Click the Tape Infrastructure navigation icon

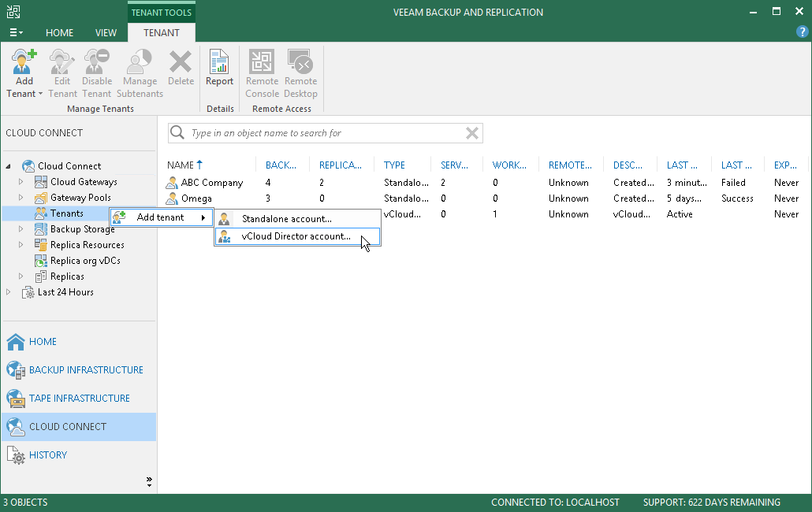tap(16, 399)
